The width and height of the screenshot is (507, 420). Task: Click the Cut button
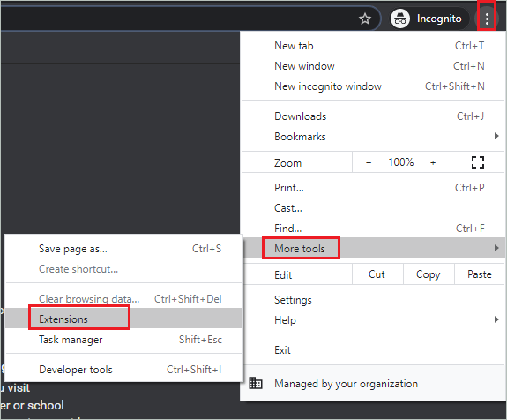point(377,274)
